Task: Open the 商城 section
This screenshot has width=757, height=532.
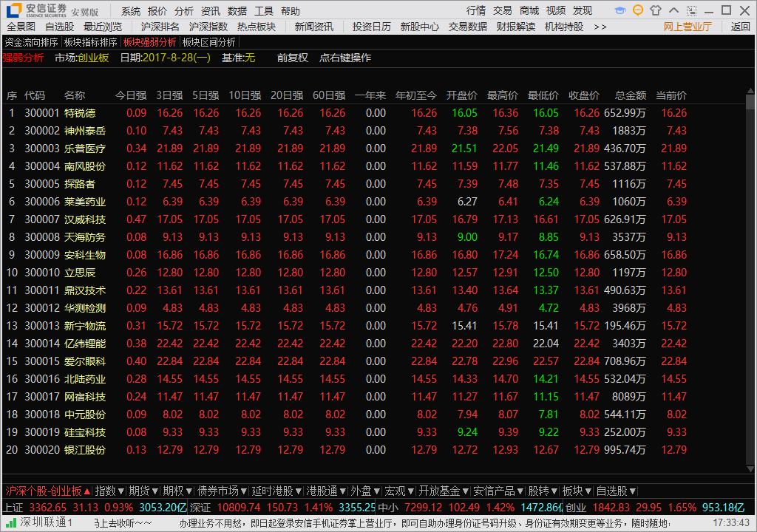Action: point(529,10)
